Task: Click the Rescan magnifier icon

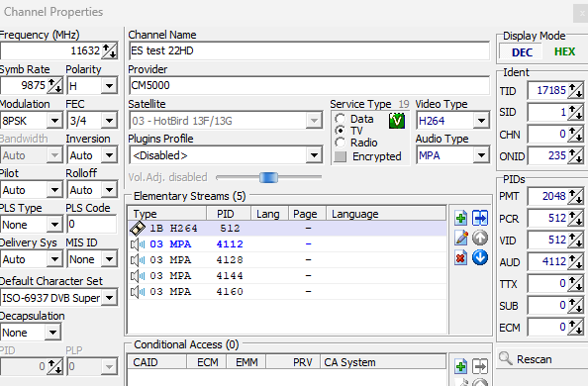Action: click(x=506, y=358)
